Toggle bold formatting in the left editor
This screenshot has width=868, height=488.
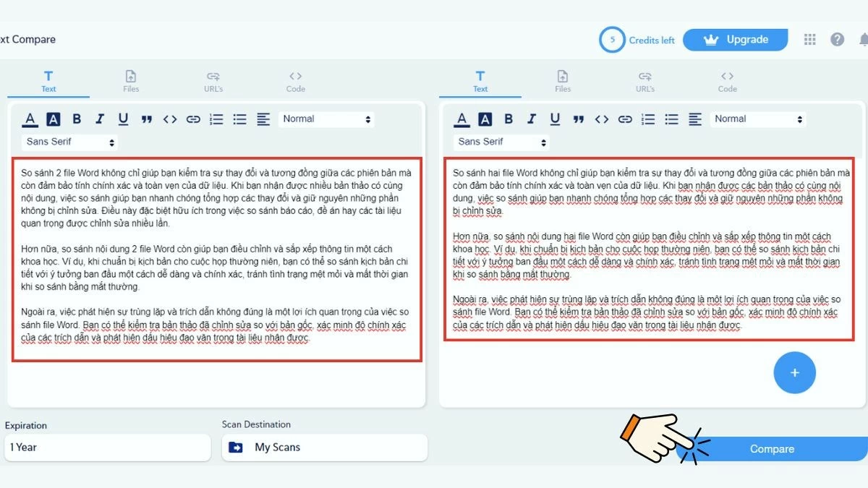click(77, 119)
